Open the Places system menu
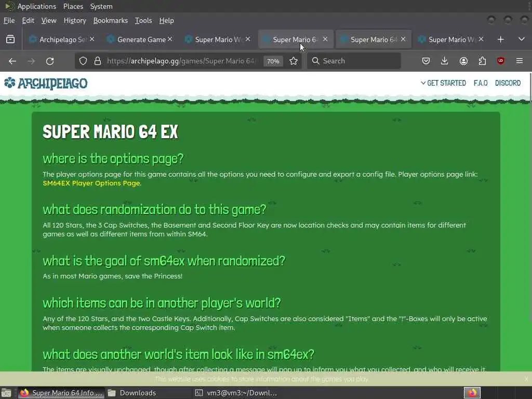This screenshot has width=532, height=399. coord(73,6)
